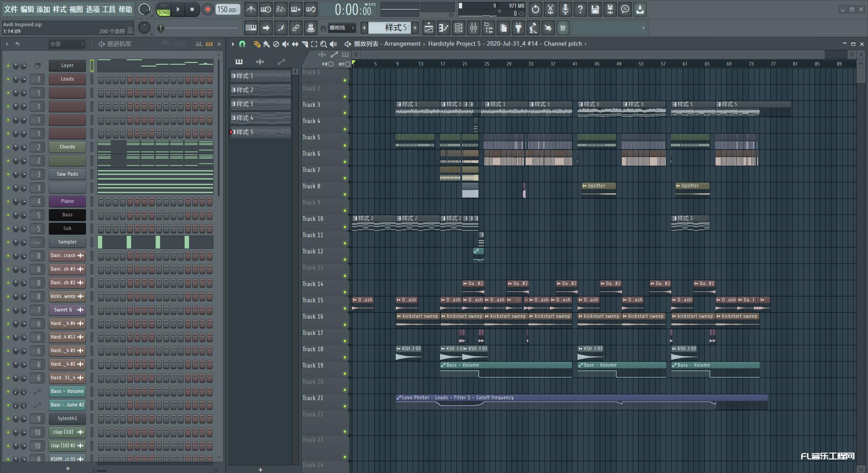Select the playlist slice tool
The image size is (868, 473).
(304, 44)
